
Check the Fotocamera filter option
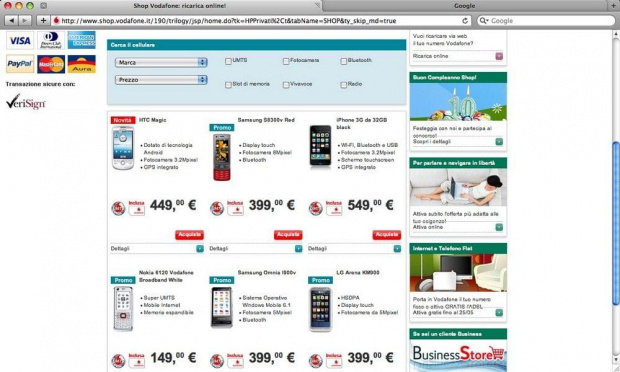click(x=286, y=61)
